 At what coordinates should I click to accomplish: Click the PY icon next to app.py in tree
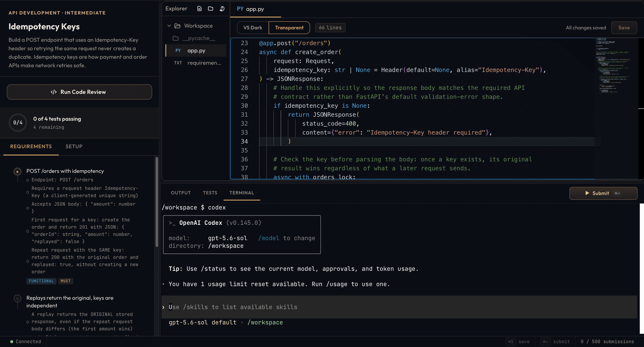point(178,50)
